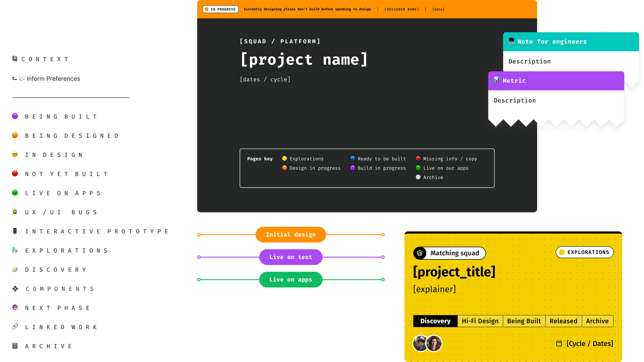Click the purple dot beside BEING BUILT
Viewport: 644px width, 362px height.
pyautogui.click(x=15, y=116)
